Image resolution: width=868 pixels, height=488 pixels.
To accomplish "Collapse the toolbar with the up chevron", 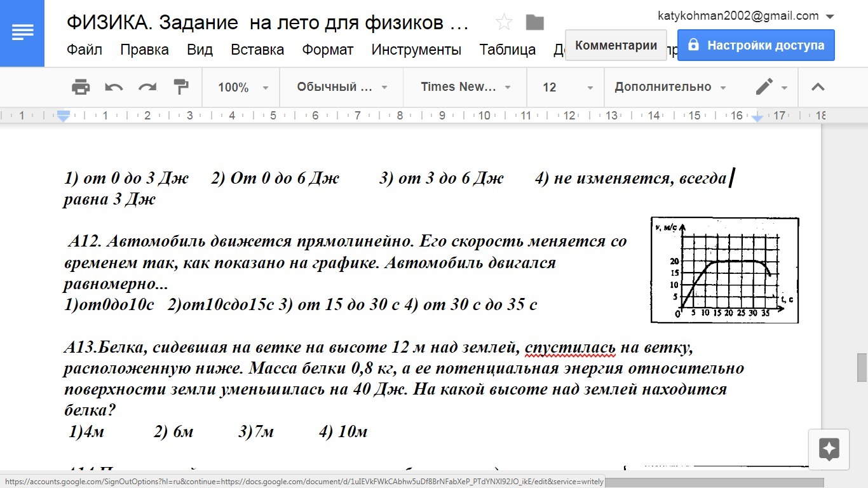I will (x=818, y=87).
